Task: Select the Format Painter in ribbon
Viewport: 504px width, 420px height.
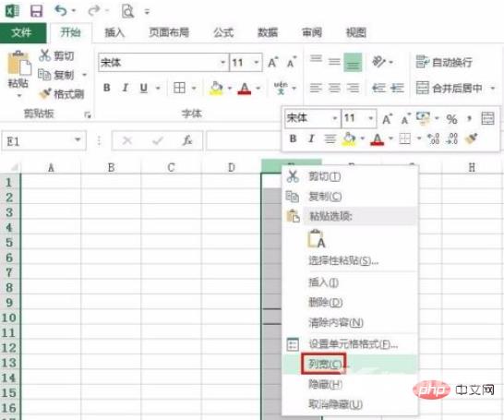Action: coord(61,94)
